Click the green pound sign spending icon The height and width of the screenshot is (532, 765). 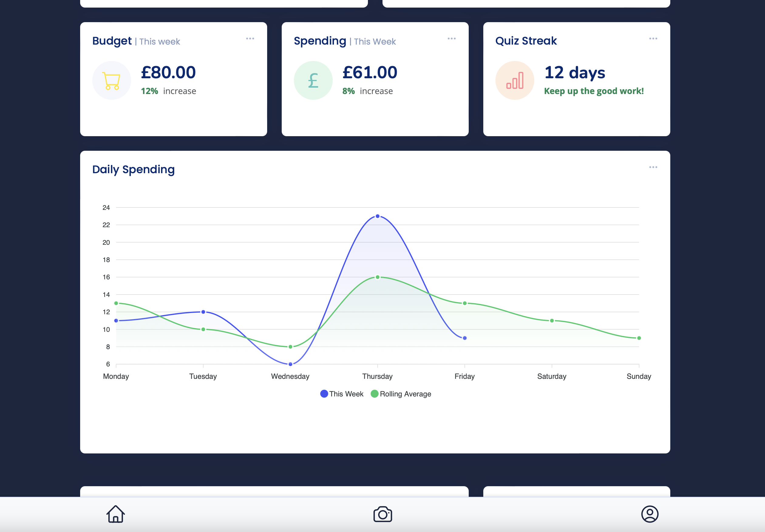click(x=313, y=81)
